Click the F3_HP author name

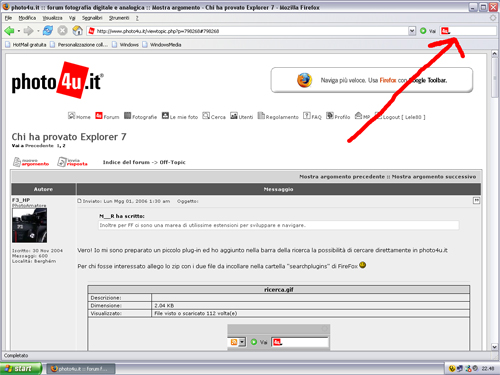pyautogui.click(x=21, y=200)
